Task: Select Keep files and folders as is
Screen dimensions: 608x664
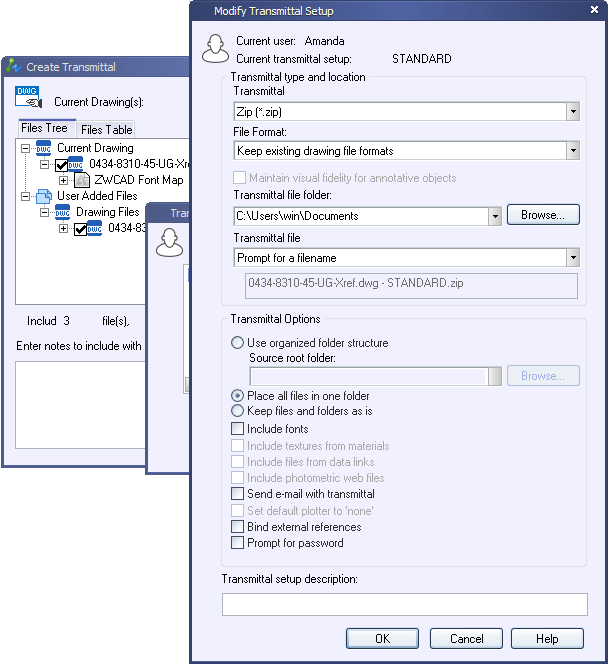Action: (x=237, y=410)
